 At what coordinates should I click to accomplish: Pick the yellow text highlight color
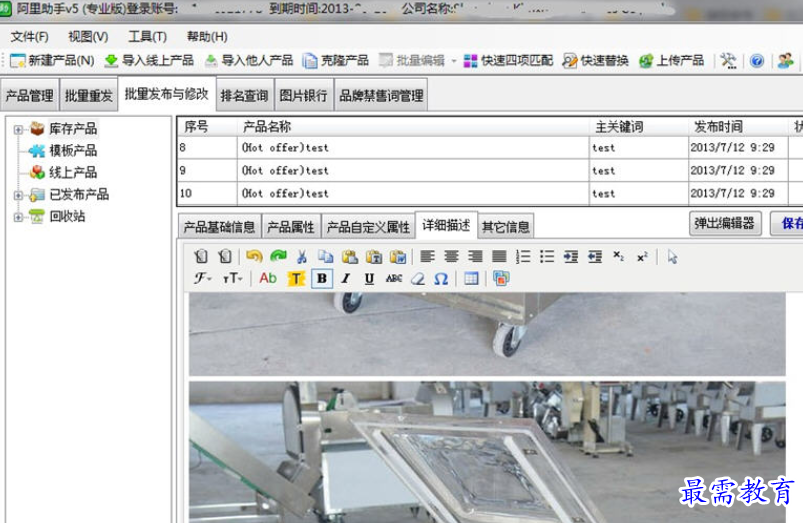click(x=295, y=279)
